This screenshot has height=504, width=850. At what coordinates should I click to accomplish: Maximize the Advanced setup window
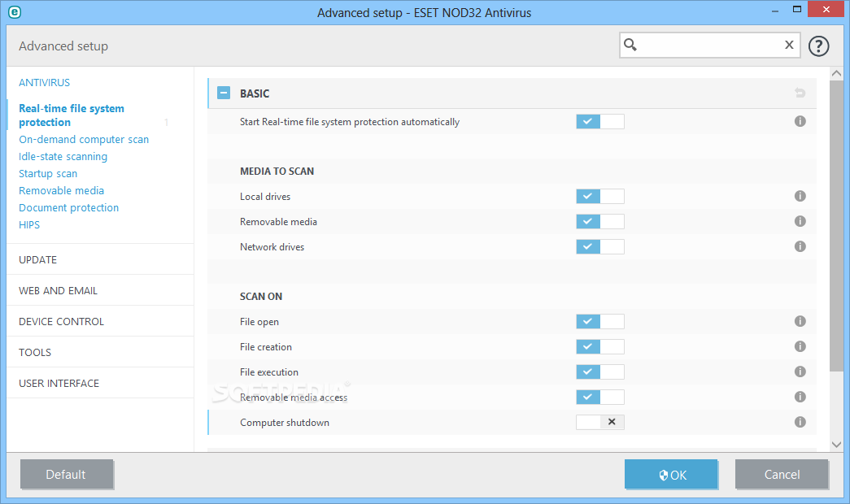(797, 9)
